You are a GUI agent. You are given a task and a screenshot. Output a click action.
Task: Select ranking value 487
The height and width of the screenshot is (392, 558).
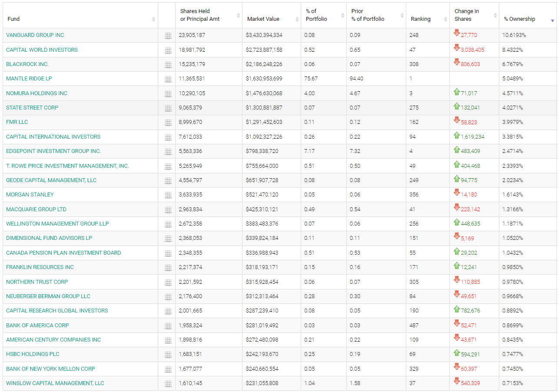tap(414, 326)
